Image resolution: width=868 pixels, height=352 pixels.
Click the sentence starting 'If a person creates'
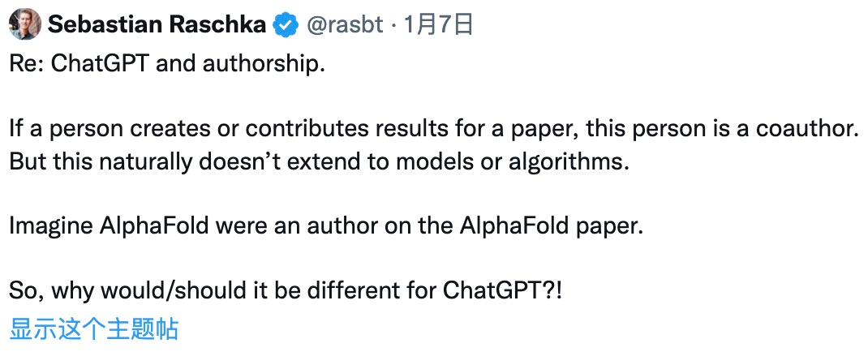tap(433, 130)
